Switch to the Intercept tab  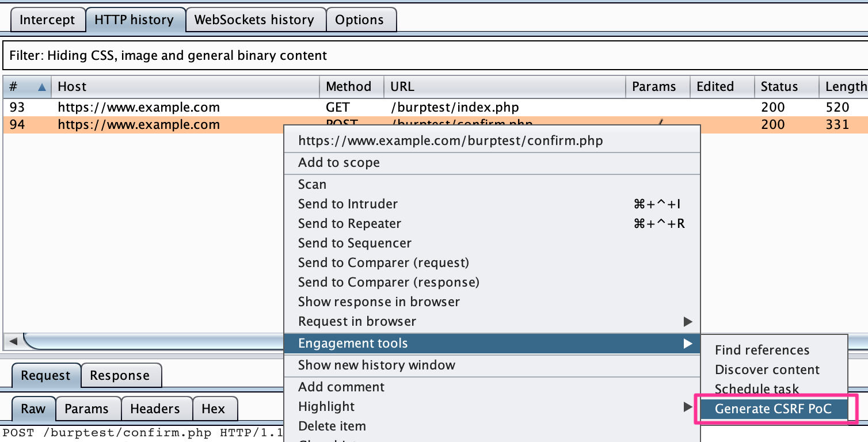pyautogui.click(x=47, y=20)
